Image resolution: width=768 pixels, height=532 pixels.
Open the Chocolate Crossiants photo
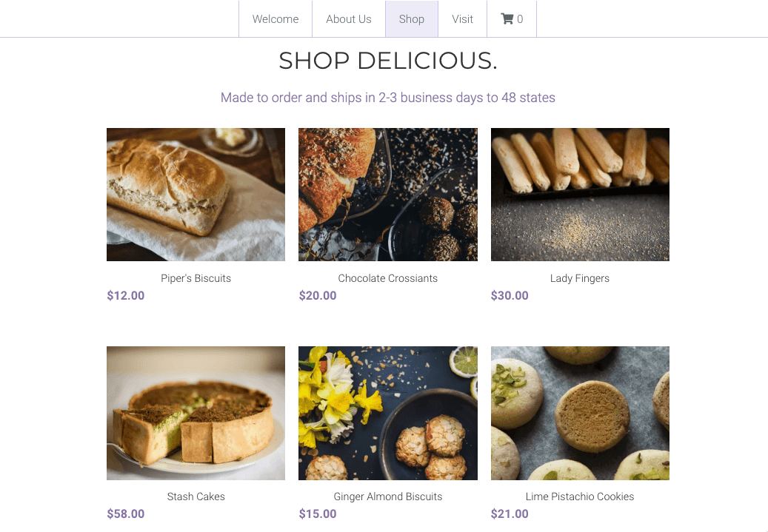[x=387, y=195]
